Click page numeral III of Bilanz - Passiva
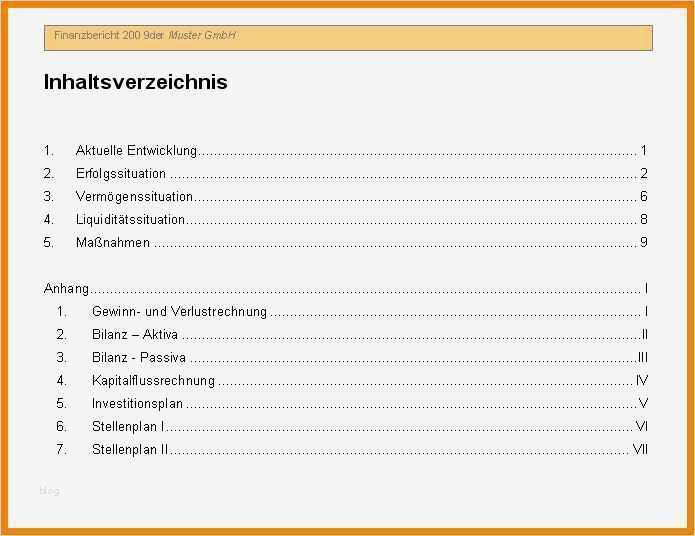 (643, 357)
